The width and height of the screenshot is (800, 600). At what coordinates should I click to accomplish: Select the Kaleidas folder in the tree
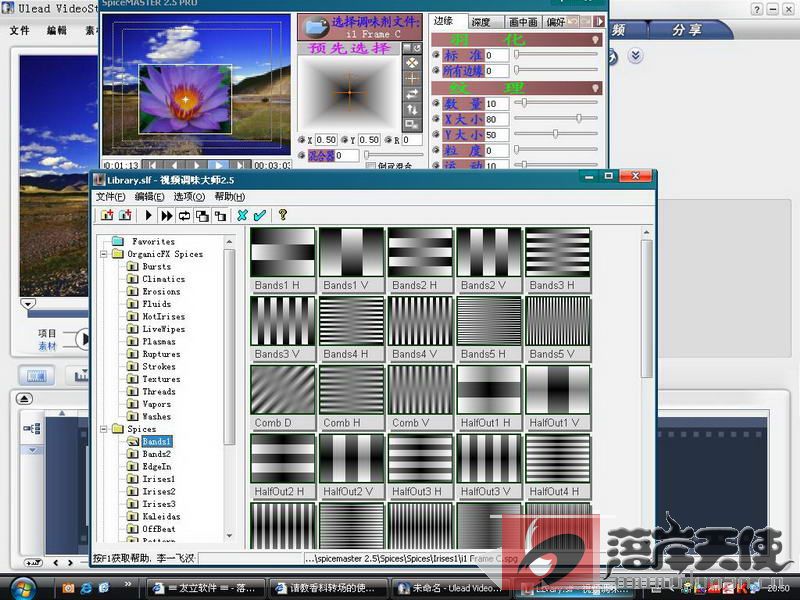click(161, 516)
